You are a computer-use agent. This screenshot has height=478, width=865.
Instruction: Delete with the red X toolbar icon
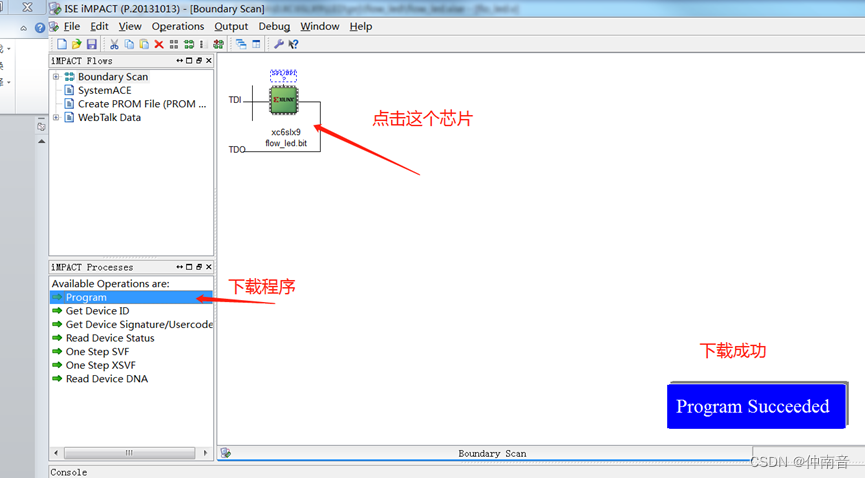[159, 44]
